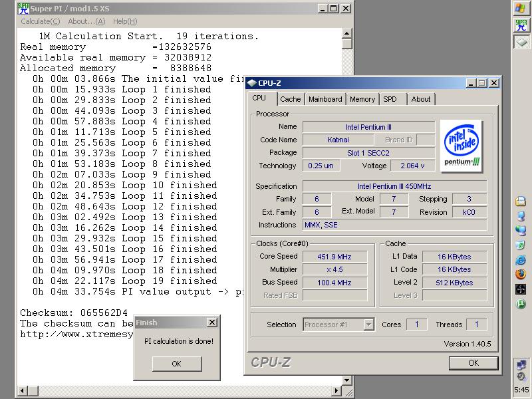Image resolution: width=532 pixels, height=399 pixels.
Task: Click Super PI horizontal scrollbar thumb
Action: tap(33, 390)
